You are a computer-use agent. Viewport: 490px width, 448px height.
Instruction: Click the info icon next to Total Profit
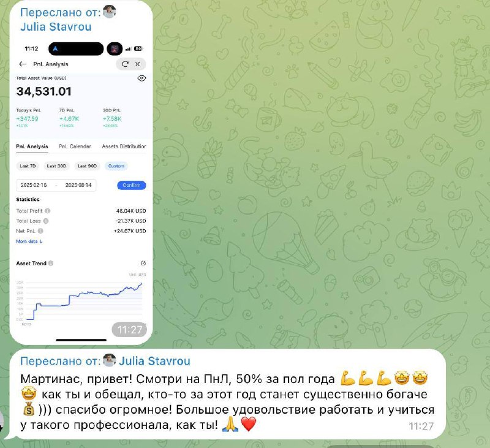point(48,211)
